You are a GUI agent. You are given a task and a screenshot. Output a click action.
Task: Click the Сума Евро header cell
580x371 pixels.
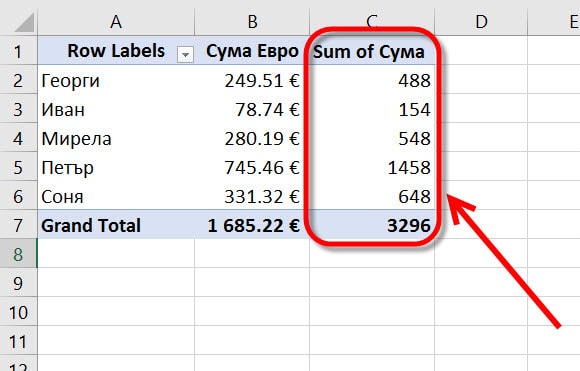(252, 51)
